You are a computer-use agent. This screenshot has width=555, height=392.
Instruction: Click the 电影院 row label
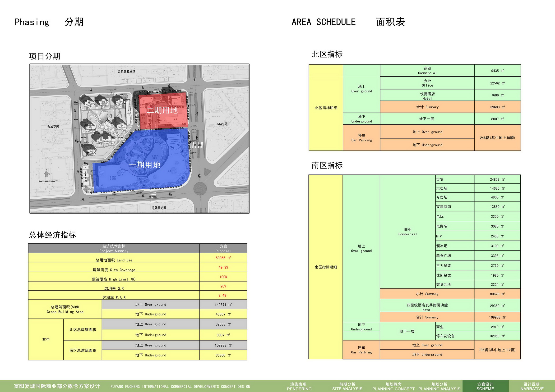(442, 226)
